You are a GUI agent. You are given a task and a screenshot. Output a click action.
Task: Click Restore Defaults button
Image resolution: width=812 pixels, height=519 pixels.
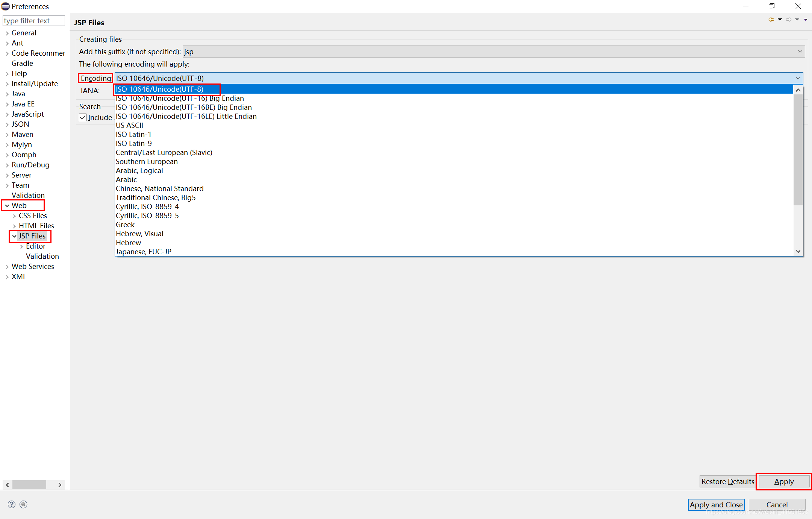(x=728, y=481)
